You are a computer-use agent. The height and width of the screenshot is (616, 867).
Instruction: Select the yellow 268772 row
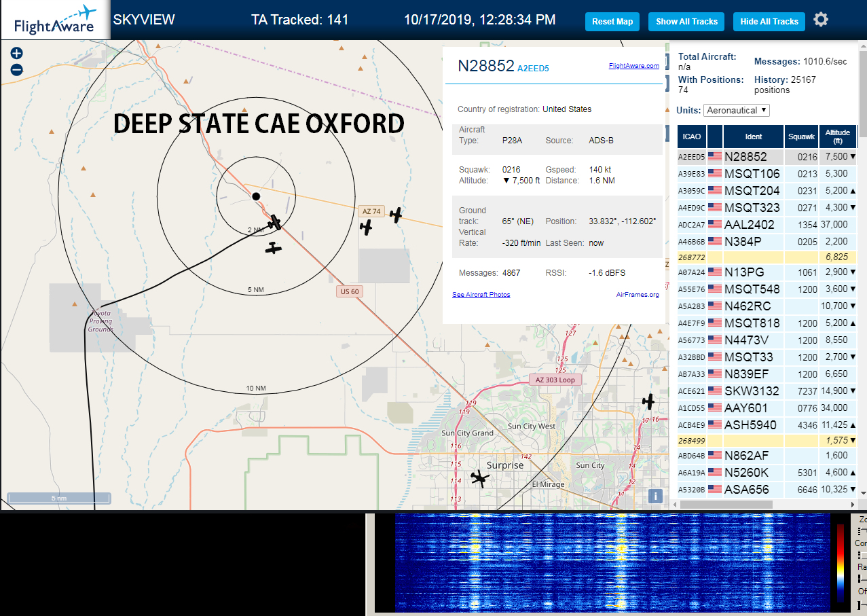[x=767, y=257]
